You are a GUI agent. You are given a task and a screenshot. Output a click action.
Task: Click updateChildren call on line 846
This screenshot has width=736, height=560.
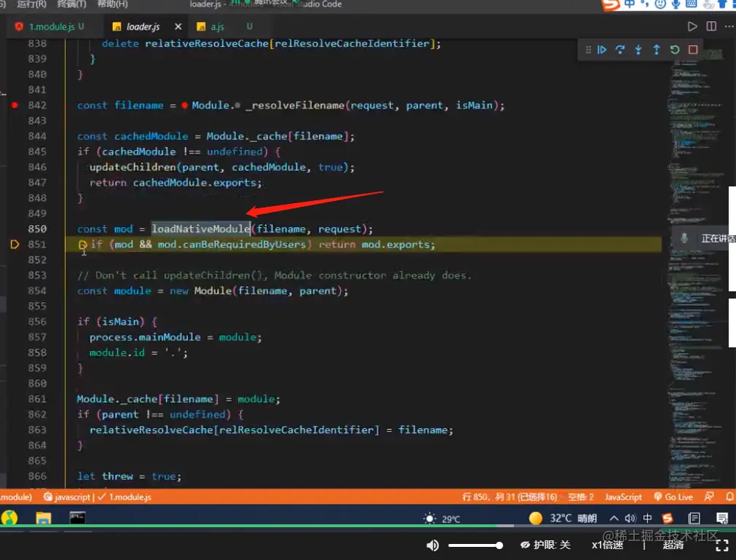tap(132, 167)
